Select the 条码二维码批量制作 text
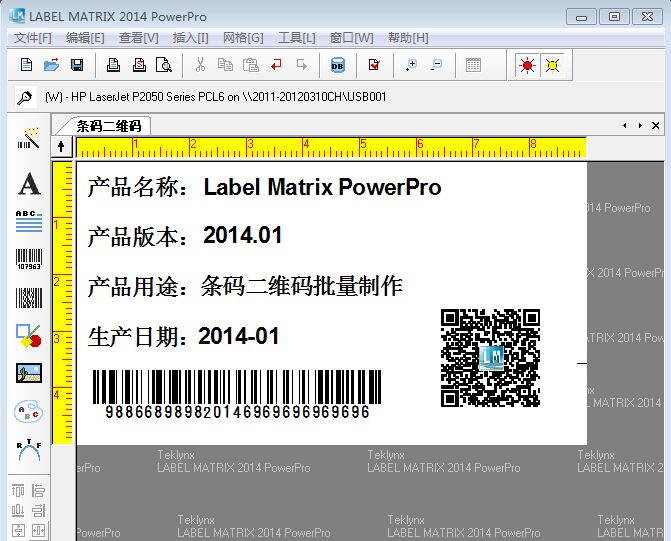 click(x=302, y=286)
